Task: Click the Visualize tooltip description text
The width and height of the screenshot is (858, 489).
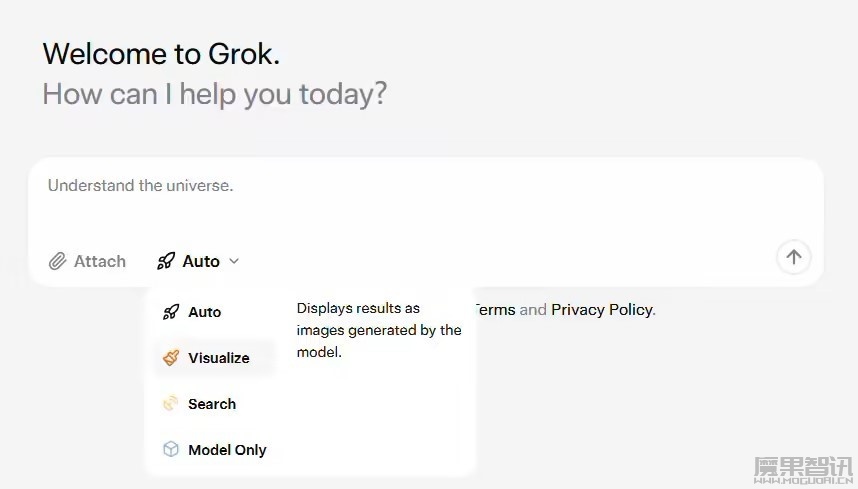Action: pos(379,330)
